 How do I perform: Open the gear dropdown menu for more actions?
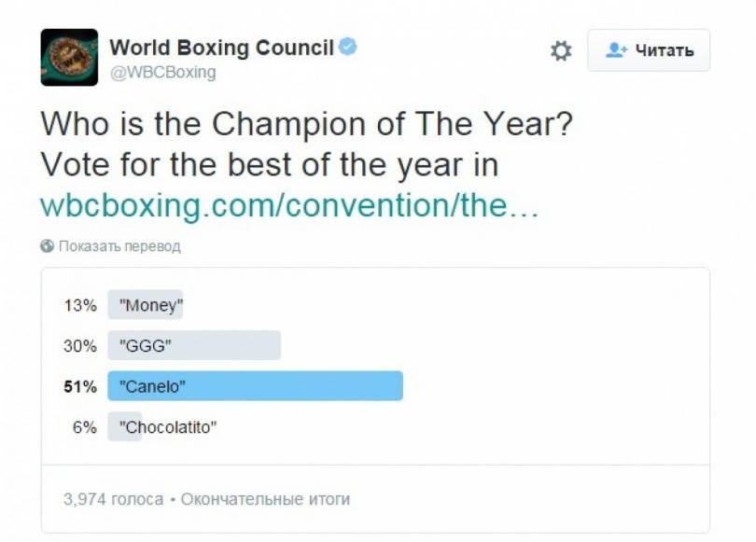559,50
